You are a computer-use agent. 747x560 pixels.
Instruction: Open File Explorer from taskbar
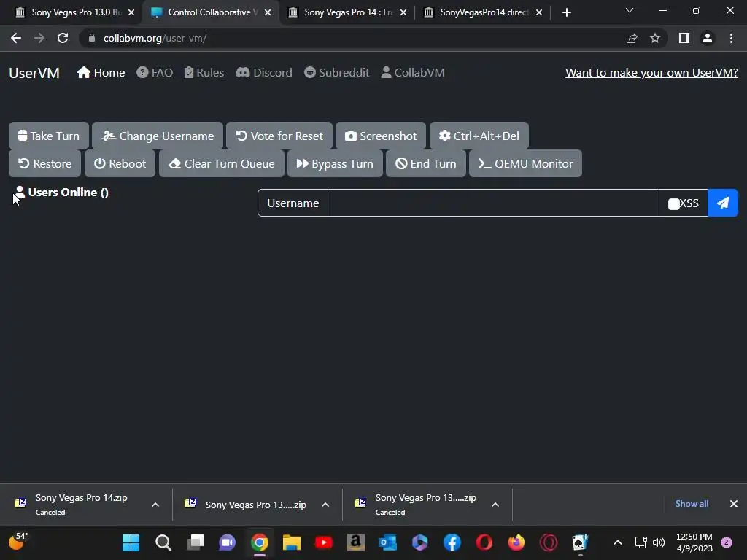292,542
